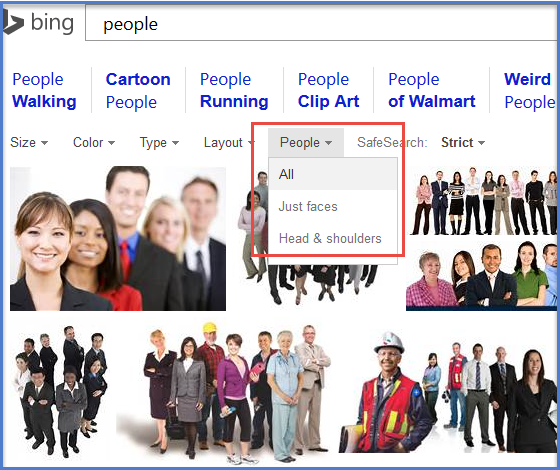Open the SafeSearch Strict dropdown
Image resolution: width=560 pixels, height=470 pixels.
tap(462, 142)
